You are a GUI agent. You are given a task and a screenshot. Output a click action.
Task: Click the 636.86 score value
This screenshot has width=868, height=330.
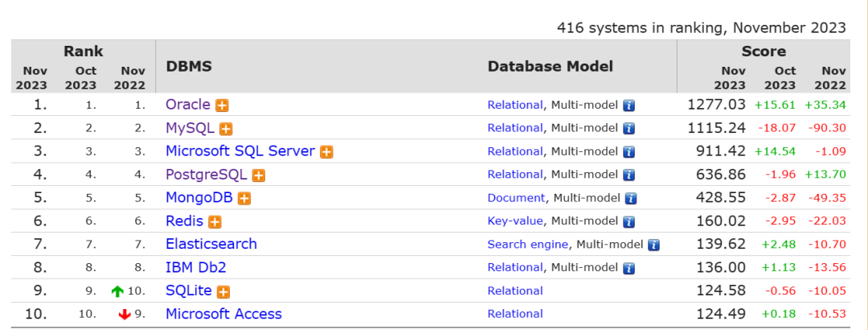pyautogui.click(x=721, y=175)
